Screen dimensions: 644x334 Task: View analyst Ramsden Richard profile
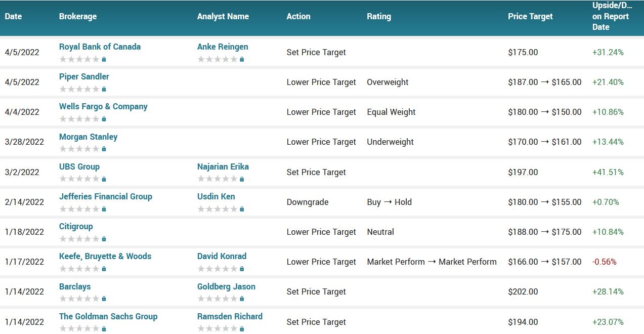[x=230, y=316]
